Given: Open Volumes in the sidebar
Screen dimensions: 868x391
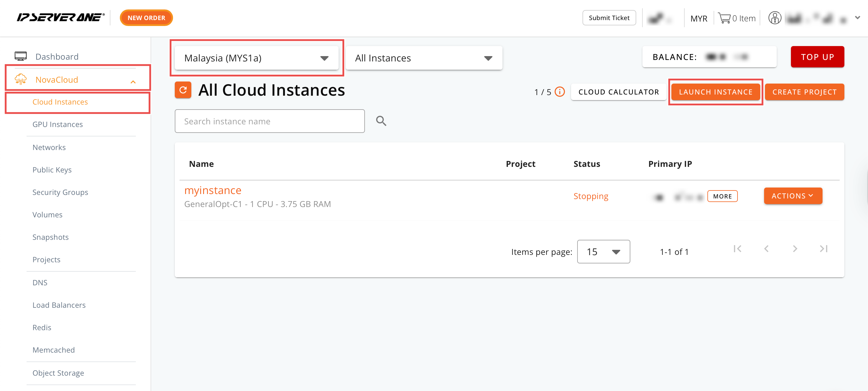Looking at the screenshot, I should [47, 215].
